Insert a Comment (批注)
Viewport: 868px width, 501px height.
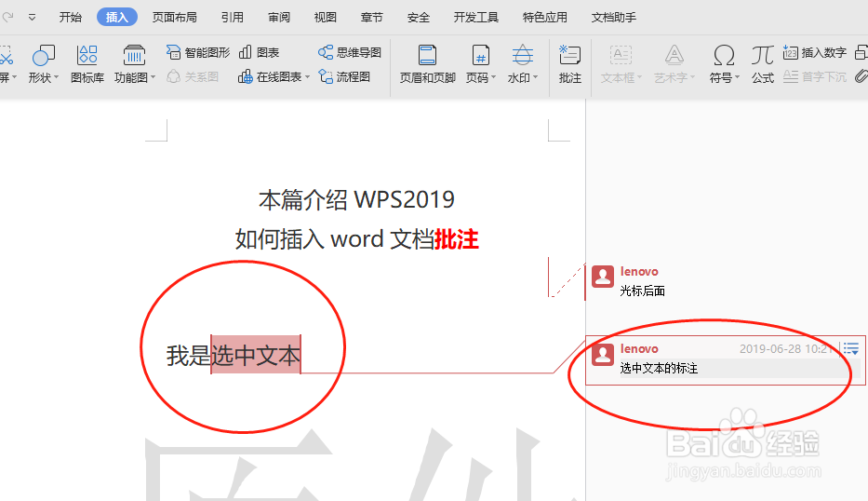(569, 64)
